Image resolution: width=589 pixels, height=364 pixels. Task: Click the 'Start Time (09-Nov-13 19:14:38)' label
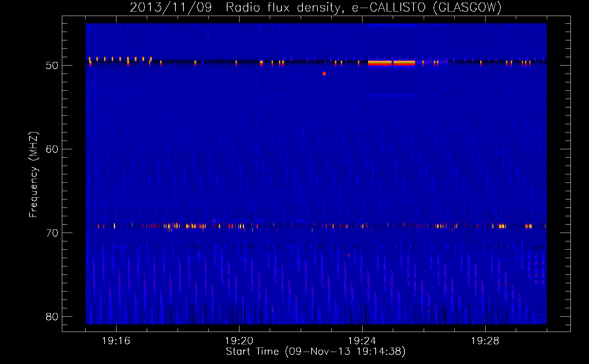[x=316, y=352]
